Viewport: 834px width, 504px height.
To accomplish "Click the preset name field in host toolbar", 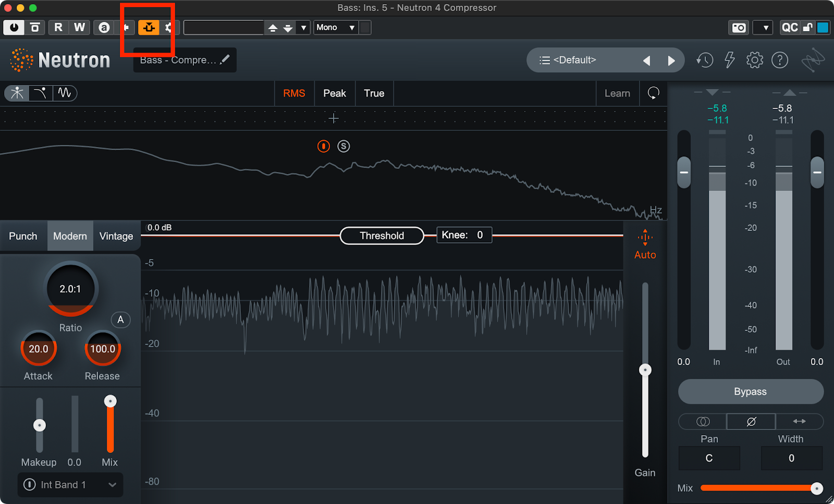I will coord(224,27).
